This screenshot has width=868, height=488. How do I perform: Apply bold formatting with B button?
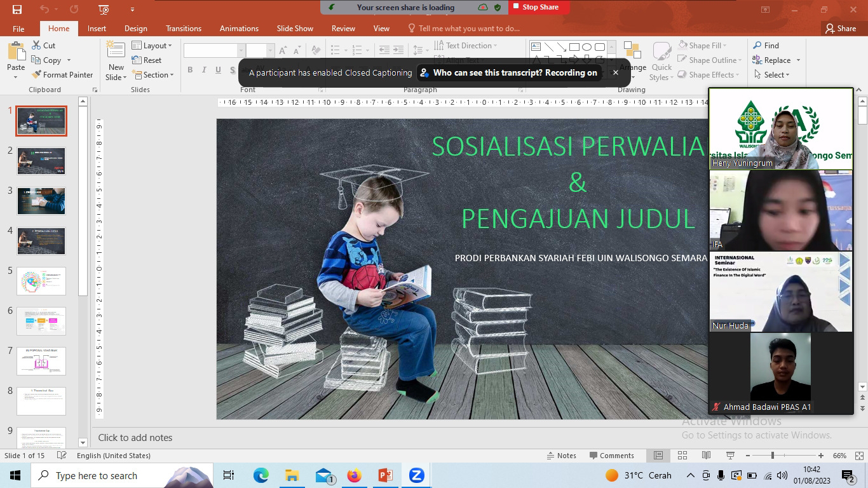pyautogui.click(x=190, y=70)
